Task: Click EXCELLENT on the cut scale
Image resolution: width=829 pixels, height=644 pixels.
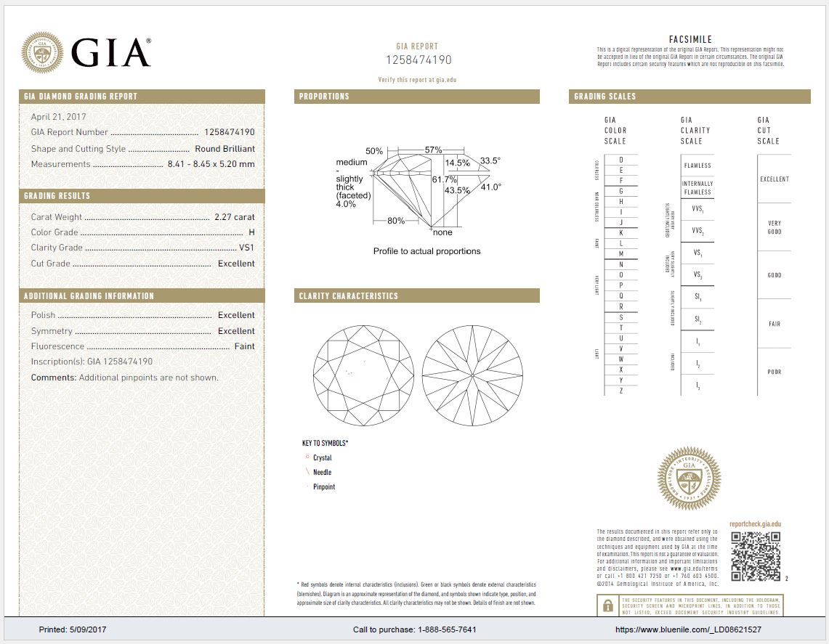Action: tap(774, 179)
